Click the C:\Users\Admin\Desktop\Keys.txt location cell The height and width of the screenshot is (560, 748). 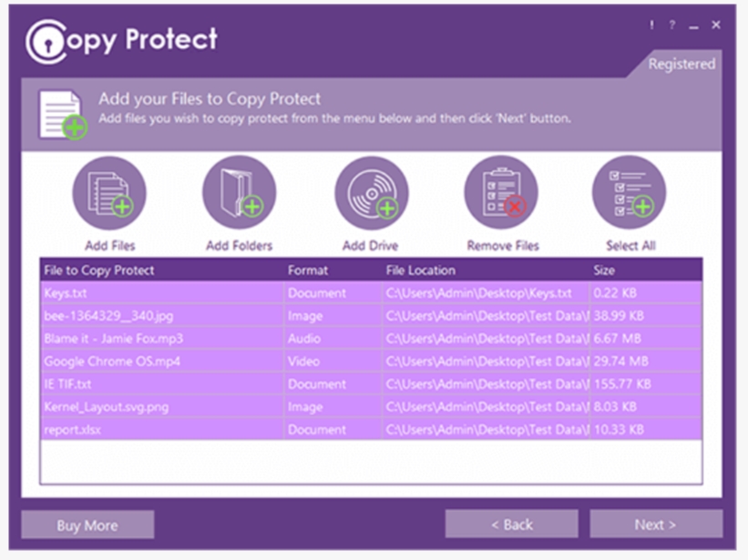pyautogui.click(x=487, y=292)
